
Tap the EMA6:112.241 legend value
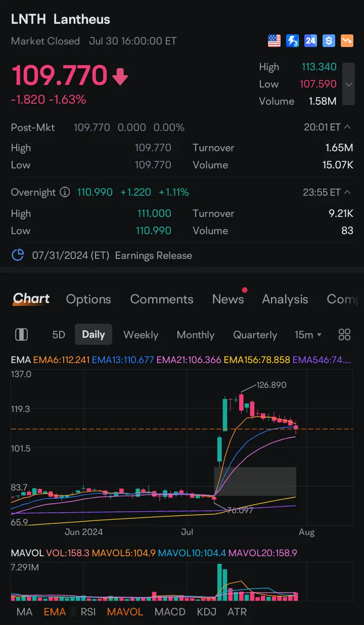pos(61,360)
